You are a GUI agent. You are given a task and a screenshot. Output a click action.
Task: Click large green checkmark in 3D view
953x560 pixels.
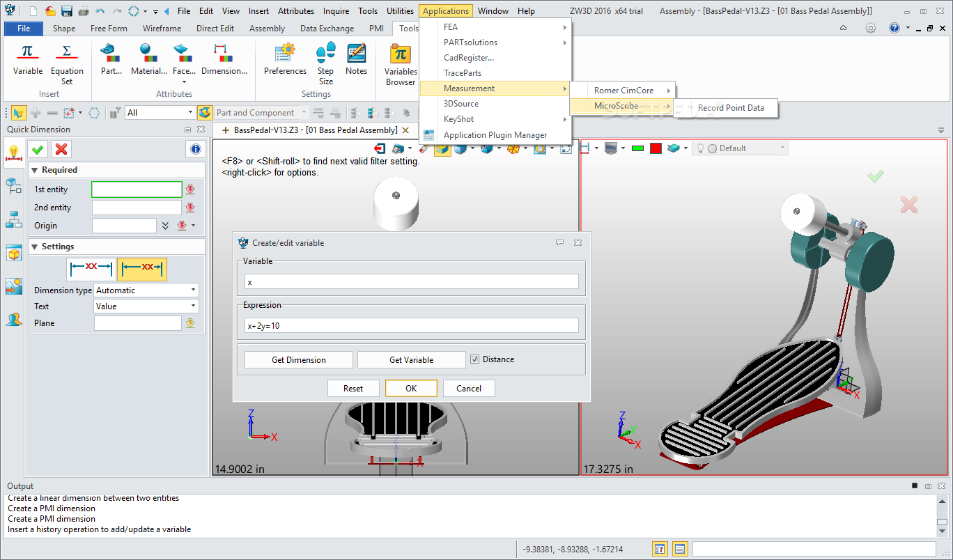pyautogui.click(x=876, y=177)
